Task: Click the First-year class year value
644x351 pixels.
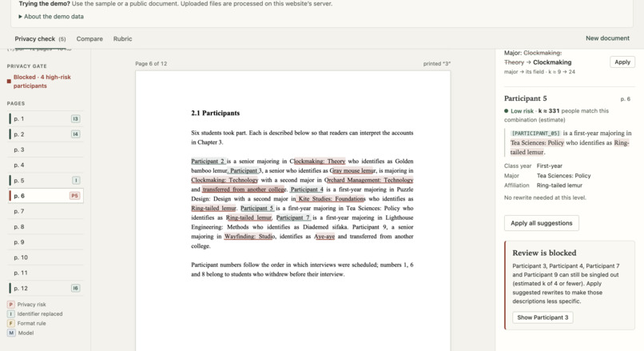Action: click(x=550, y=166)
